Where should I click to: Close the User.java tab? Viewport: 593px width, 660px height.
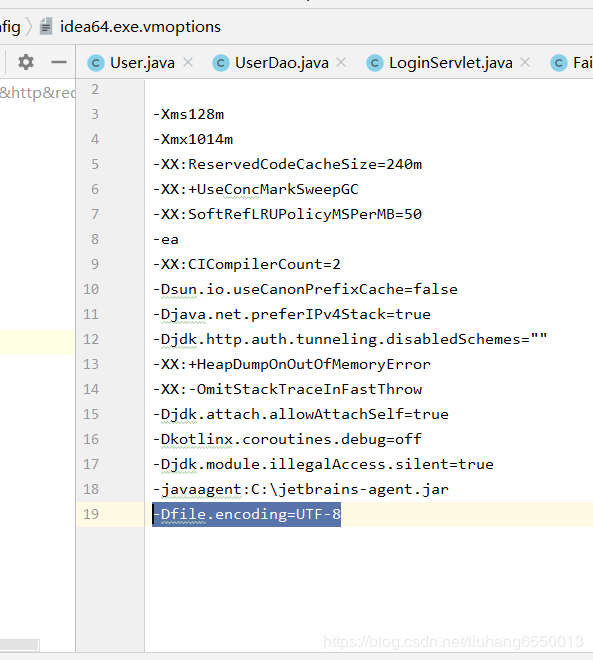tap(188, 62)
